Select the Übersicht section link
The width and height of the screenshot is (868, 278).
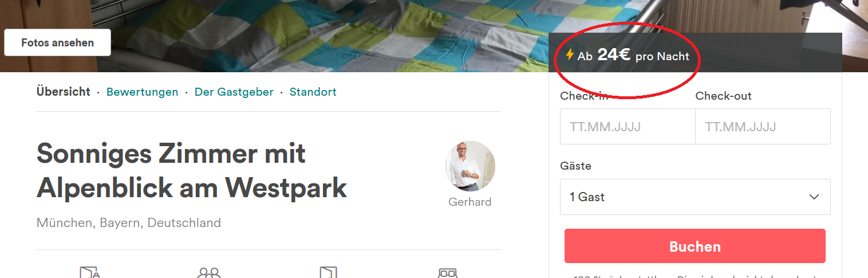pyautogui.click(x=63, y=92)
